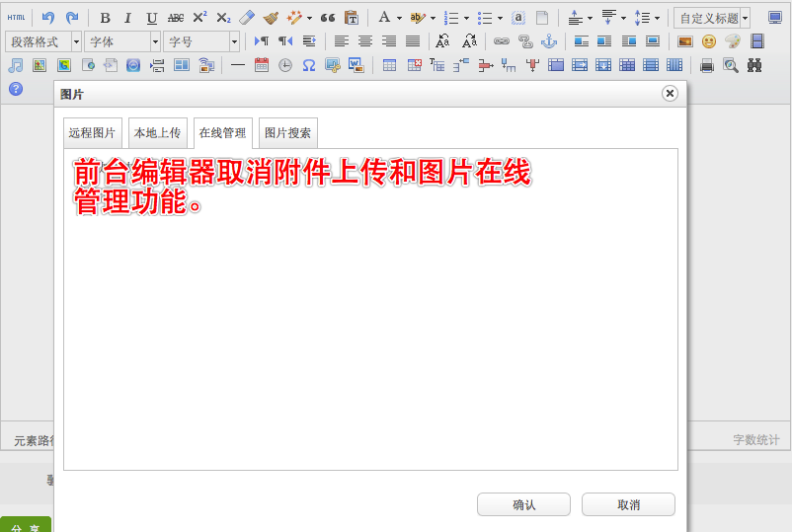Set text direction left to right
The image size is (792, 532).
click(262, 41)
